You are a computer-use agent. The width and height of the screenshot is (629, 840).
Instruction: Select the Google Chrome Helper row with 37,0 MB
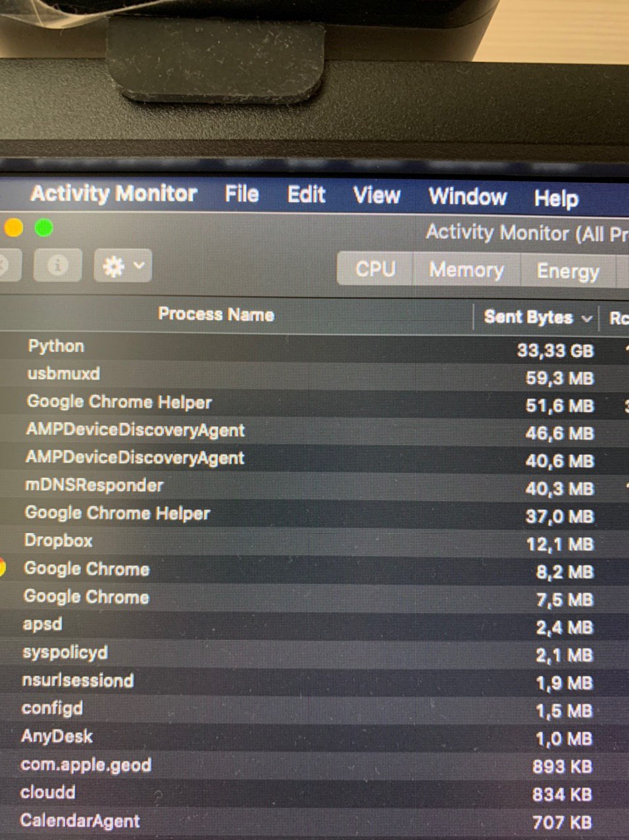pyautogui.click(x=314, y=514)
